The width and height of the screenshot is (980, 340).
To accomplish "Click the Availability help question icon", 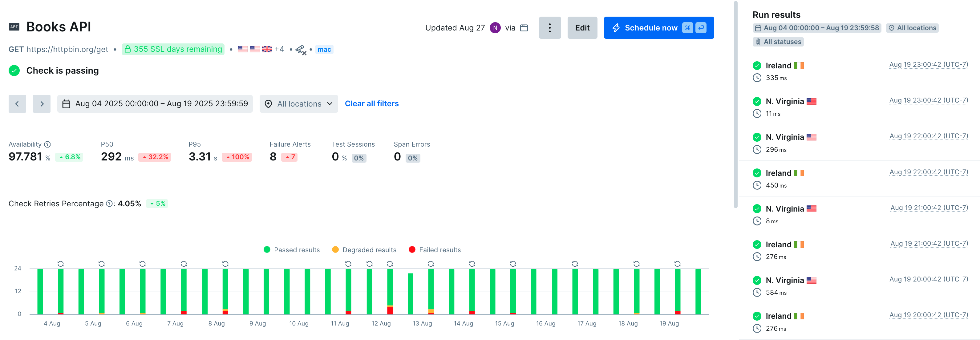I will click(x=47, y=144).
